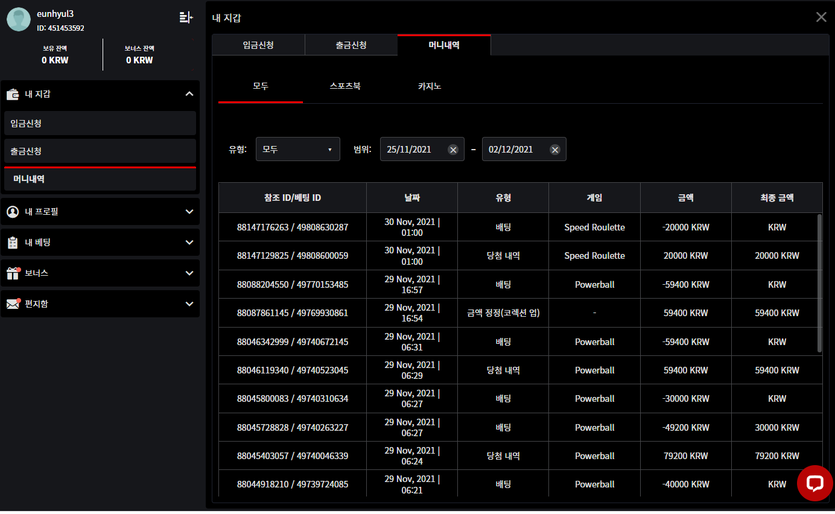Open 입금신청 in the sidebar
835x514 pixels.
(100, 124)
